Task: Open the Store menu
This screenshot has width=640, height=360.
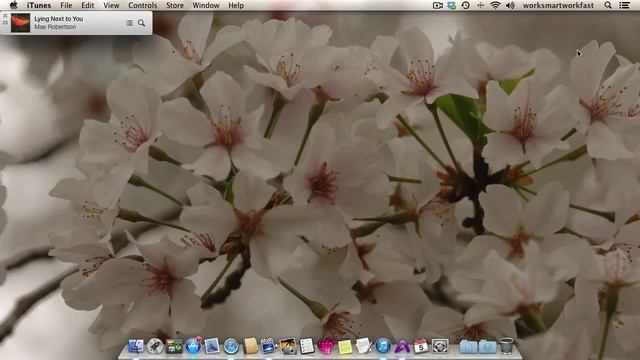Action: click(175, 5)
